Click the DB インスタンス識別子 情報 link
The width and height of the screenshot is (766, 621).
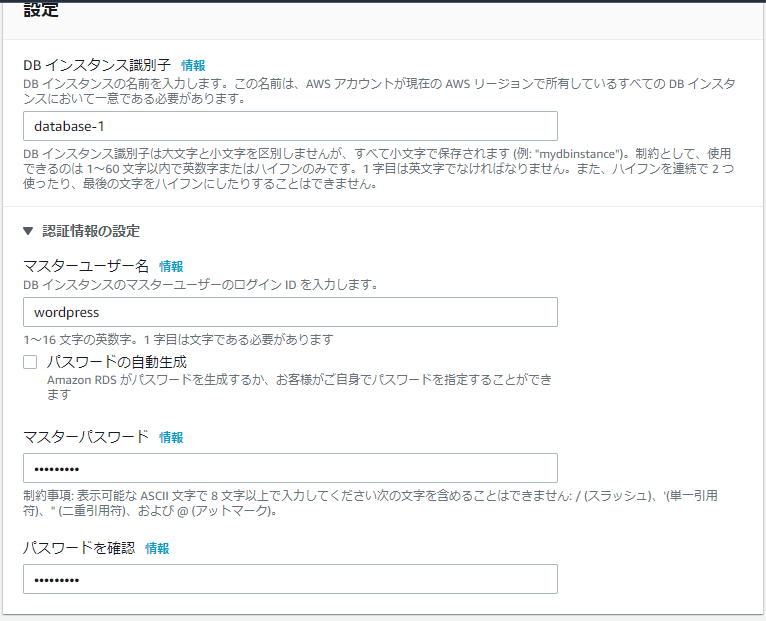193,65
